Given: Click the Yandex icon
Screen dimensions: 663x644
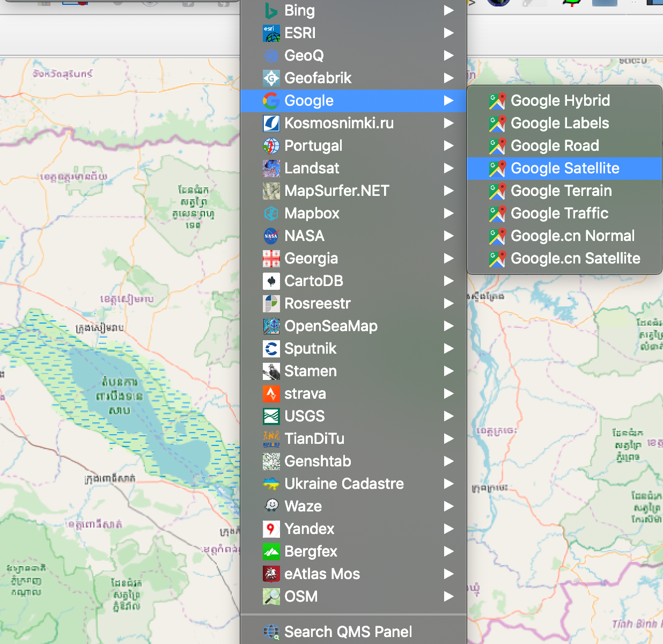Looking at the screenshot, I should pyautogui.click(x=271, y=529).
